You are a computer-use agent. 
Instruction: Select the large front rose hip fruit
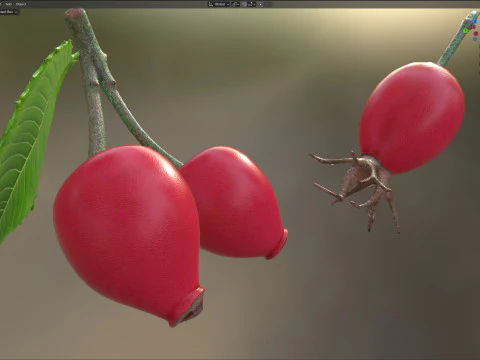(127, 230)
